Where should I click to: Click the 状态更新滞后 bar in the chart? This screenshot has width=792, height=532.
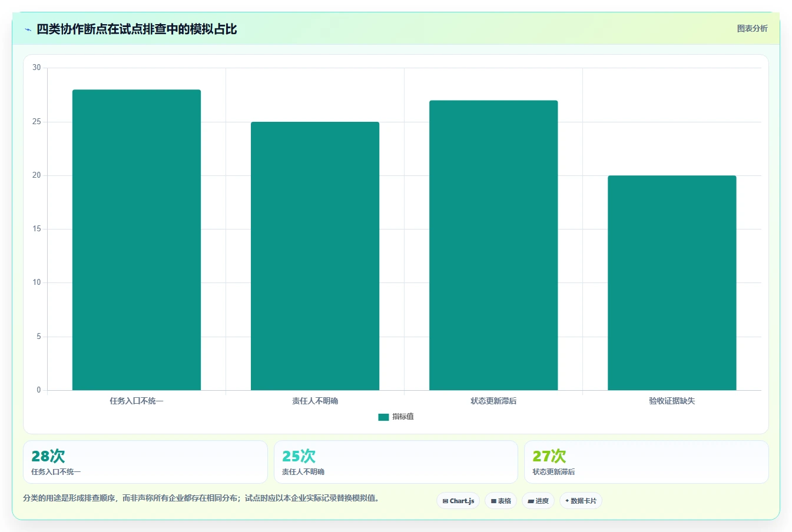coord(493,245)
